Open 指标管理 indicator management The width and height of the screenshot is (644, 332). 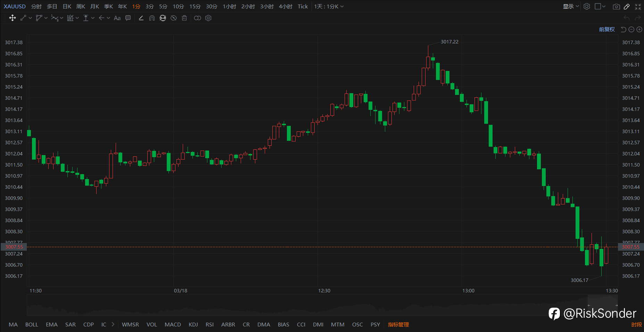[398, 324]
